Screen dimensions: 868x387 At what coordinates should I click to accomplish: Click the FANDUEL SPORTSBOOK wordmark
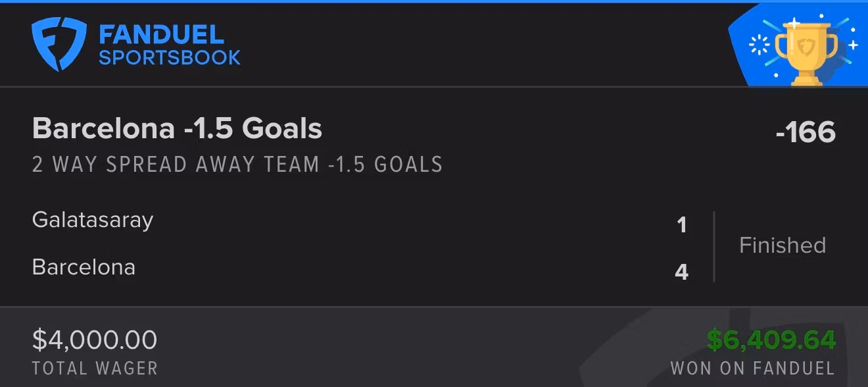coord(170,45)
